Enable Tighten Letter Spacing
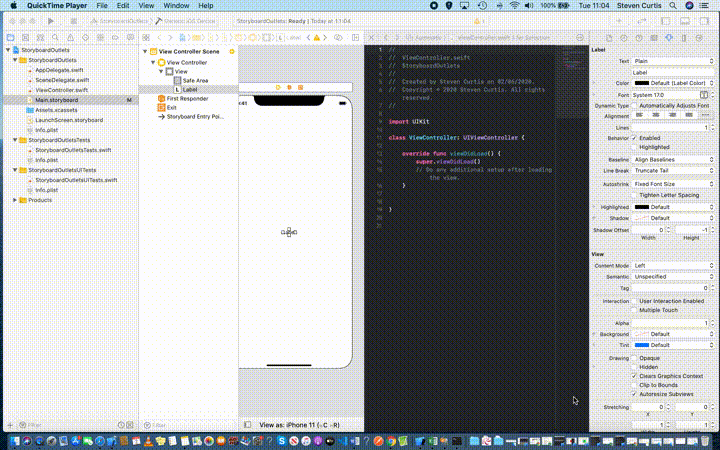 tap(634, 195)
